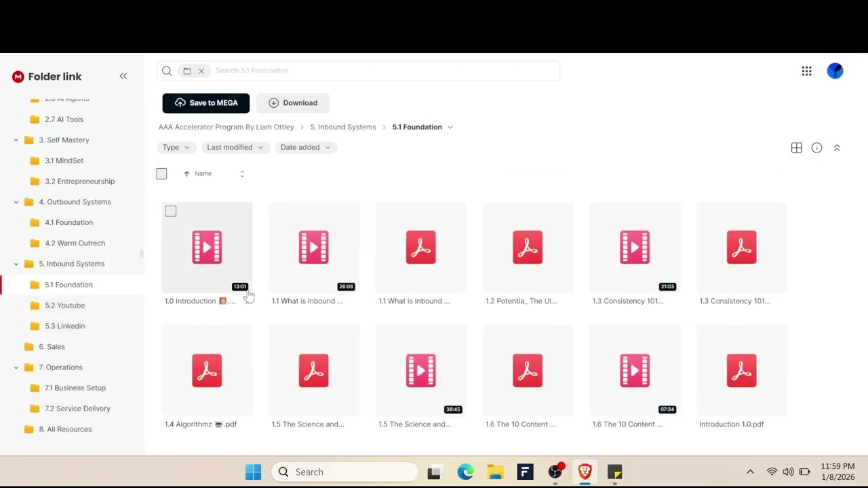Open the Windows Start menu
Screen dimensions: 868x488
tap(253, 472)
